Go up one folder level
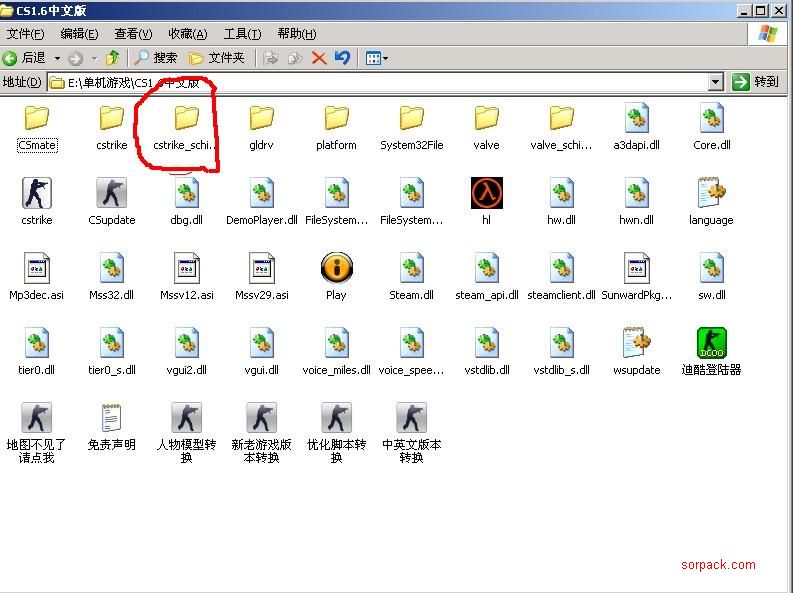Screen dimensions: 793x593 pos(113,58)
